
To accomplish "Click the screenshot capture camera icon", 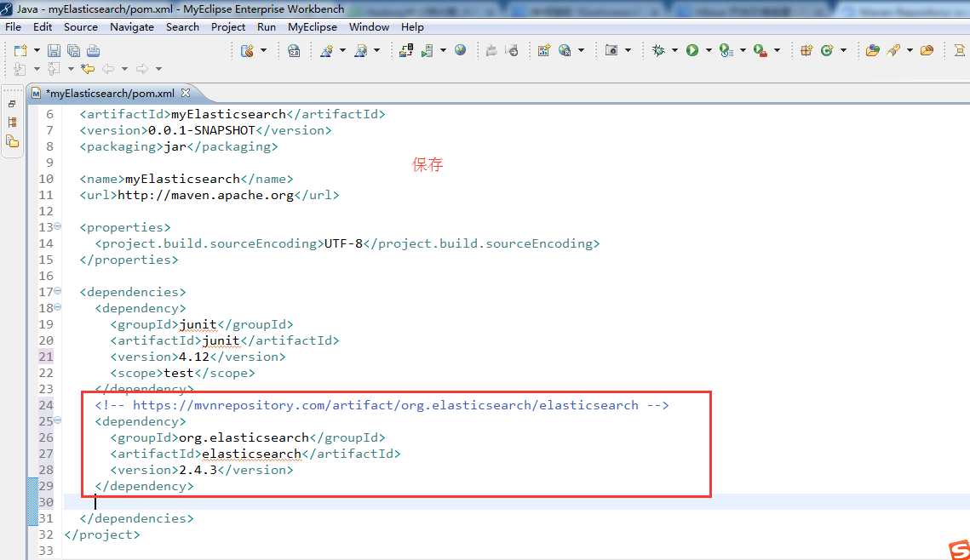I will 611,51.
